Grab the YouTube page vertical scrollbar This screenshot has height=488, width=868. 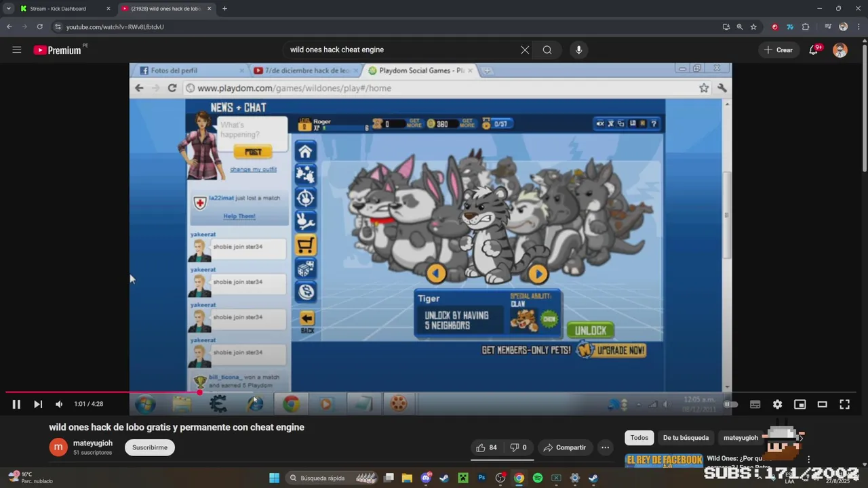(864, 108)
